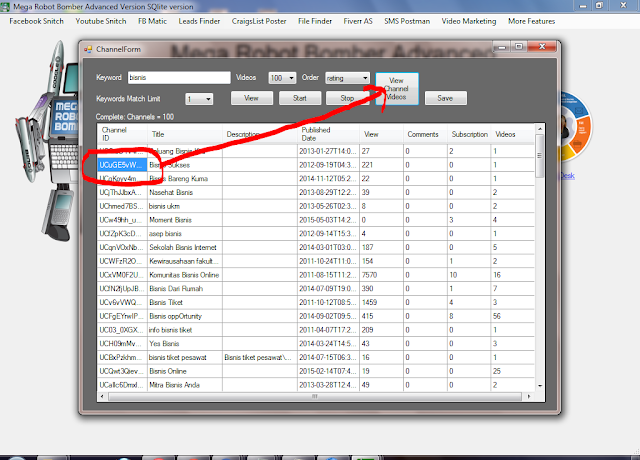Expand the Videos count dropdown

[291, 78]
